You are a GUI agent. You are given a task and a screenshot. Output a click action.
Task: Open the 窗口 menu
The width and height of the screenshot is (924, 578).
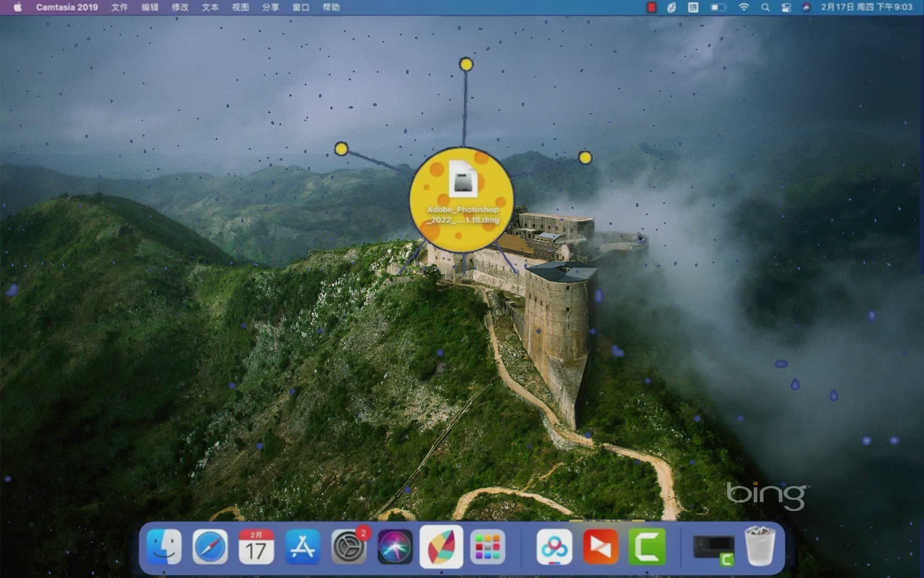click(x=301, y=7)
